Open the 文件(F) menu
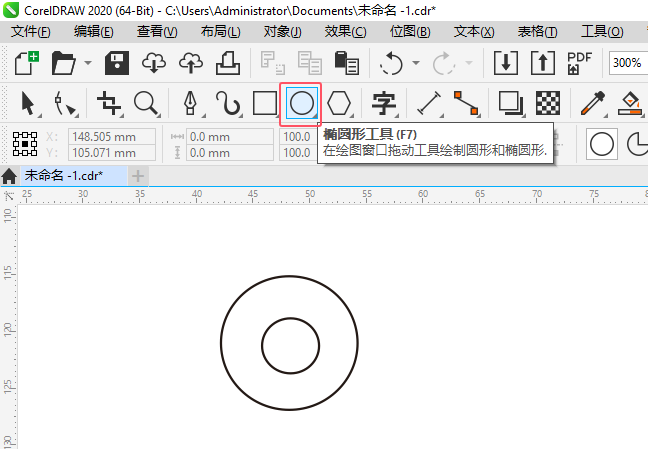The height and width of the screenshot is (449, 648). 31,31
